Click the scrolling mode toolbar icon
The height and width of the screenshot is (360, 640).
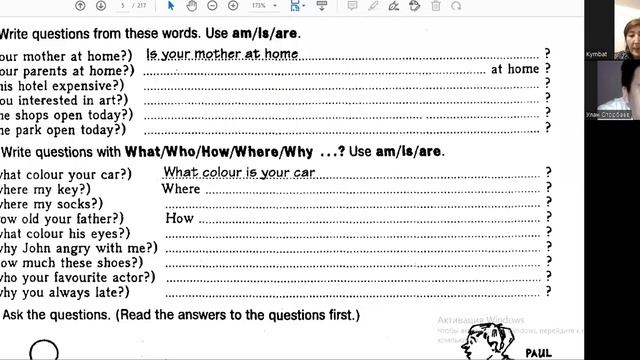pos(322,6)
